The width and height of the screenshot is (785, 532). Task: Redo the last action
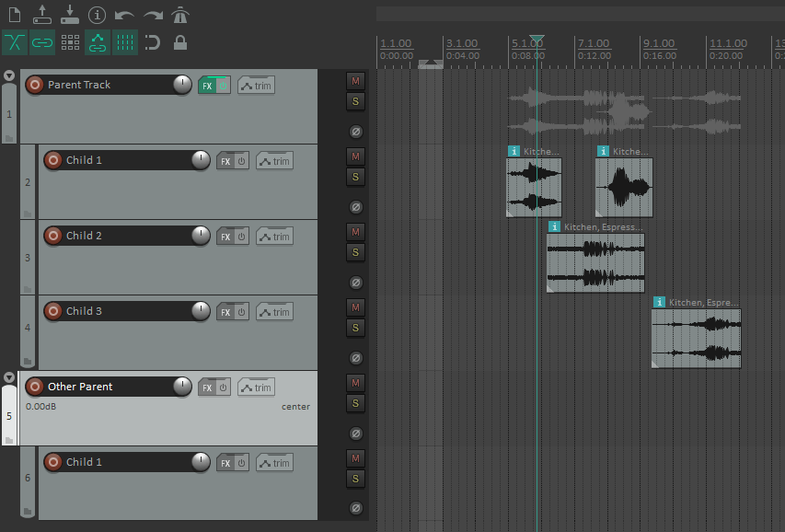click(153, 15)
